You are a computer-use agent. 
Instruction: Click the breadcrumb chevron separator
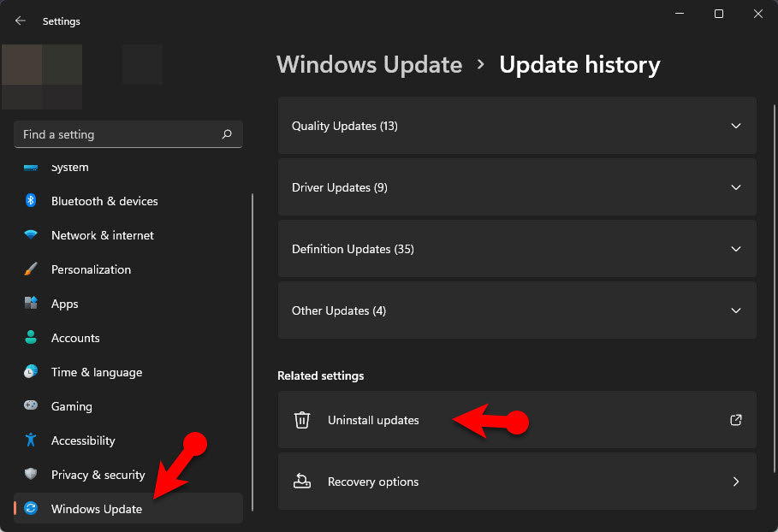click(x=480, y=64)
